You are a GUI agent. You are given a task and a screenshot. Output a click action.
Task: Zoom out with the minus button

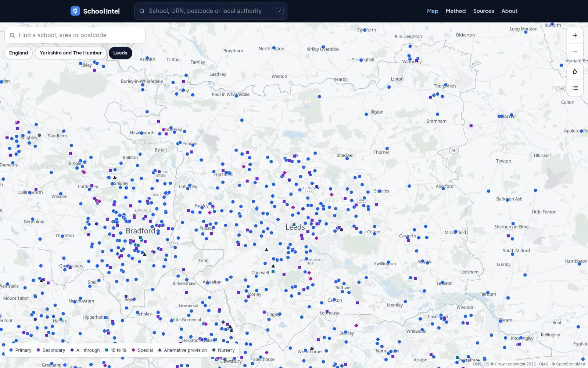pyautogui.click(x=575, y=52)
